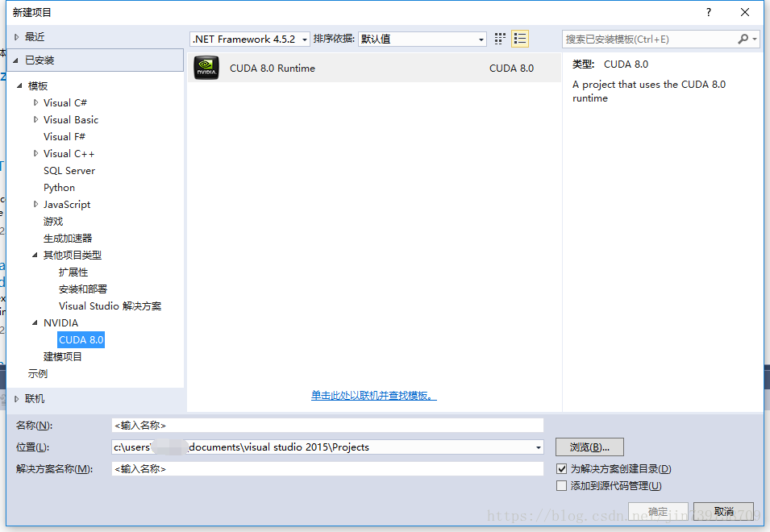Open the location path dropdown arrow
This screenshot has width=770, height=532.
click(539, 447)
